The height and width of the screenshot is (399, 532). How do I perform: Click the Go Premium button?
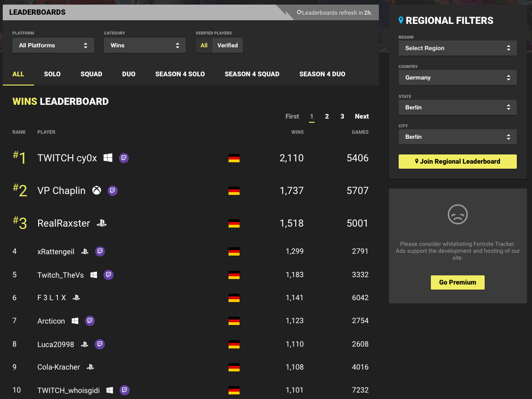point(458,282)
